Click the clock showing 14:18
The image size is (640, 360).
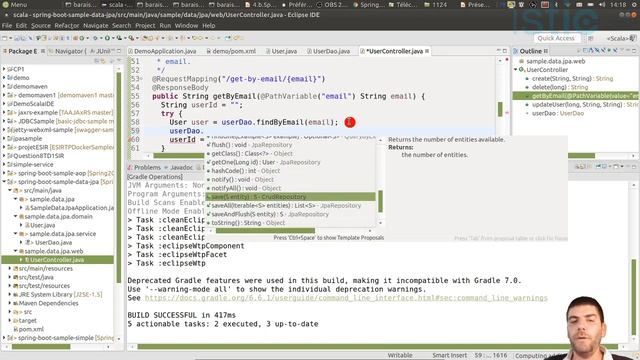pos(618,4)
